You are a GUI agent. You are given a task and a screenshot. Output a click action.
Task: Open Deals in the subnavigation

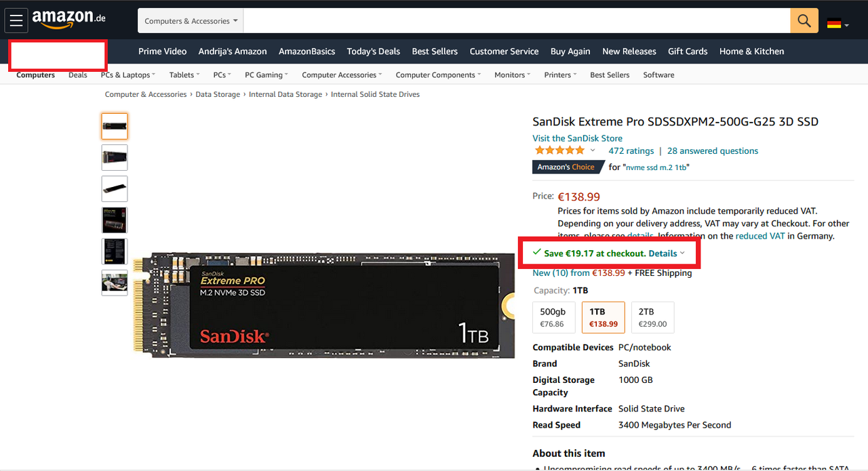pos(78,75)
